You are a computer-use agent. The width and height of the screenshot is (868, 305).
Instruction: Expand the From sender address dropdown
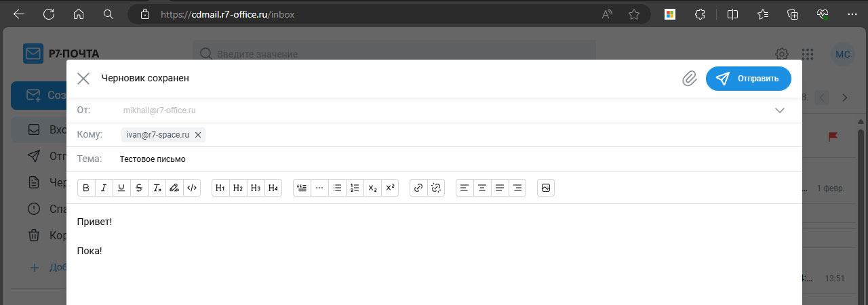[x=779, y=110]
